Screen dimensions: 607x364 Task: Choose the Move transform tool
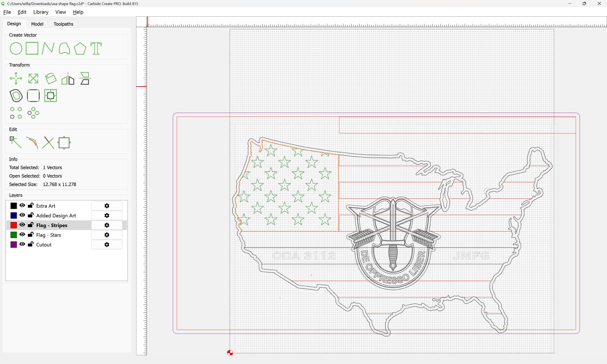tap(16, 79)
